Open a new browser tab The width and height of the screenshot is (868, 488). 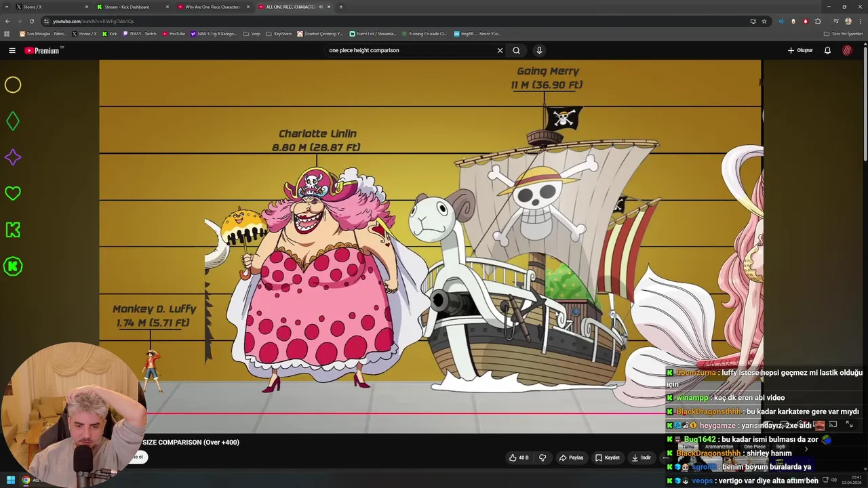click(340, 7)
